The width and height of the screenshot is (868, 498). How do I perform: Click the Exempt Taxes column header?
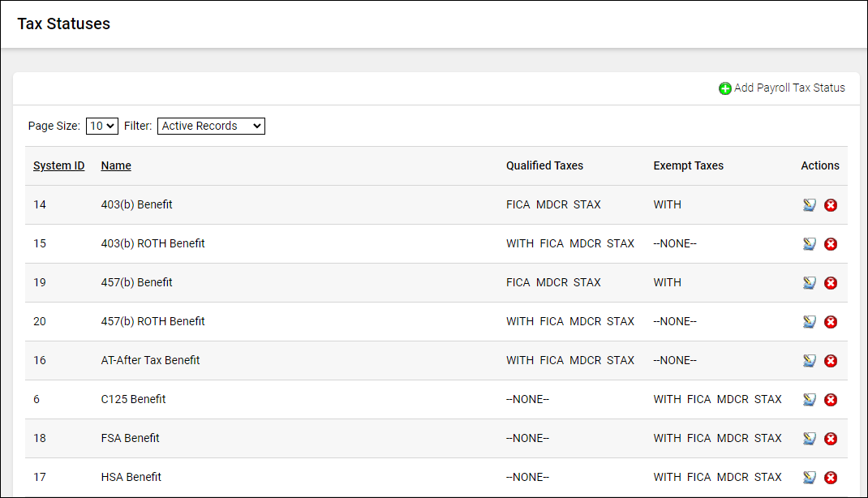pos(688,165)
